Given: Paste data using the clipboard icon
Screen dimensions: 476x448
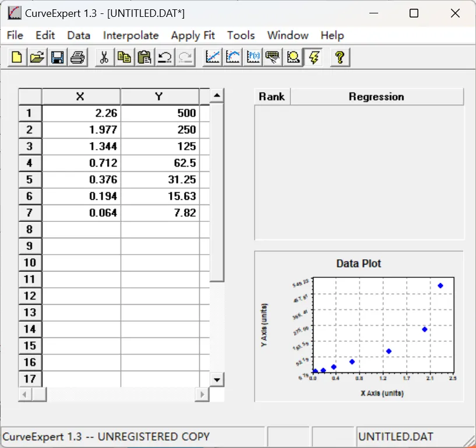Looking at the screenshot, I should tap(144, 57).
